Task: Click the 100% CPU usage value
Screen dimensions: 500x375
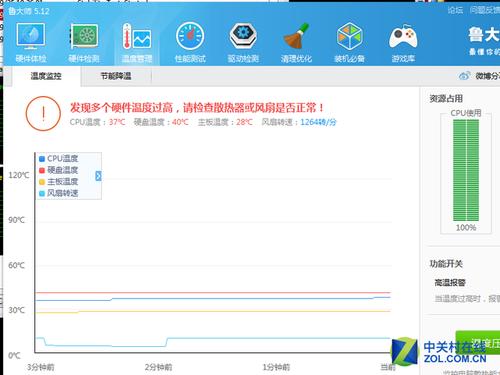Action: pyautogui.click(x=466, y=228)
